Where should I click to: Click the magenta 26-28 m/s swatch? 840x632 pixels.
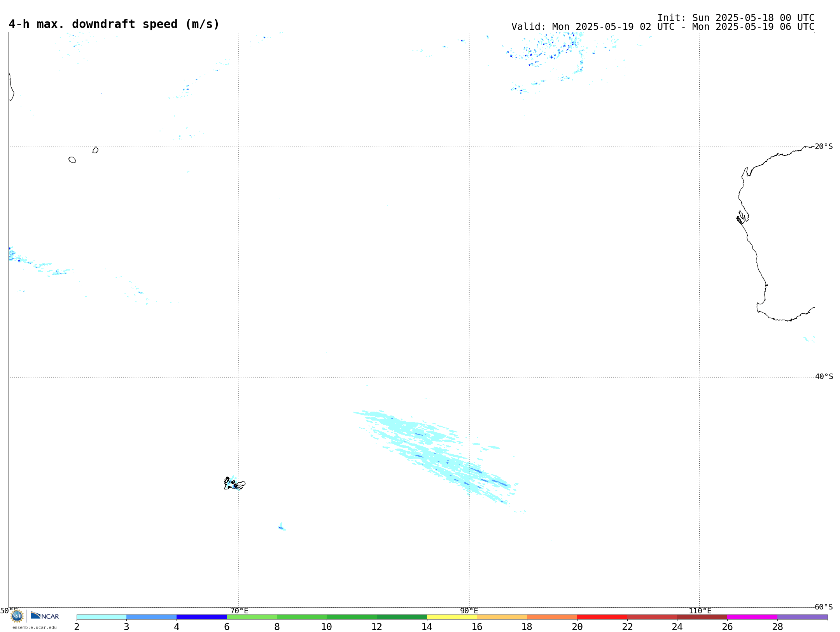point(752,617)
